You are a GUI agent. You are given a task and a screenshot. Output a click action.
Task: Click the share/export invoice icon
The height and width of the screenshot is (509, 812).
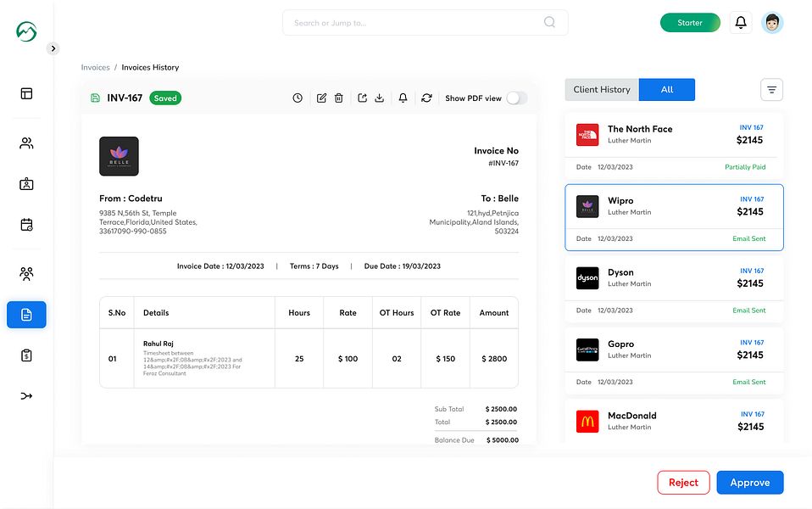pyautogui.click(x=363, y=98)
